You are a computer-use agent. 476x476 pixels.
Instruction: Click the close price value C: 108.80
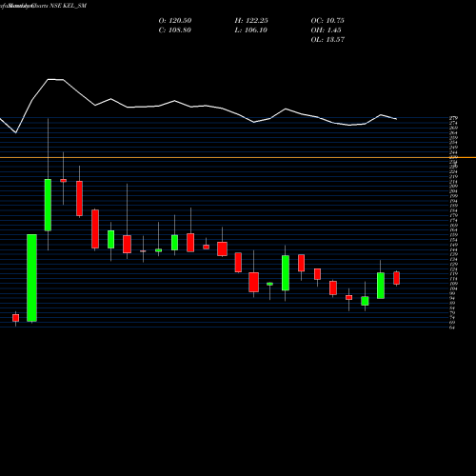pos(174,30)
